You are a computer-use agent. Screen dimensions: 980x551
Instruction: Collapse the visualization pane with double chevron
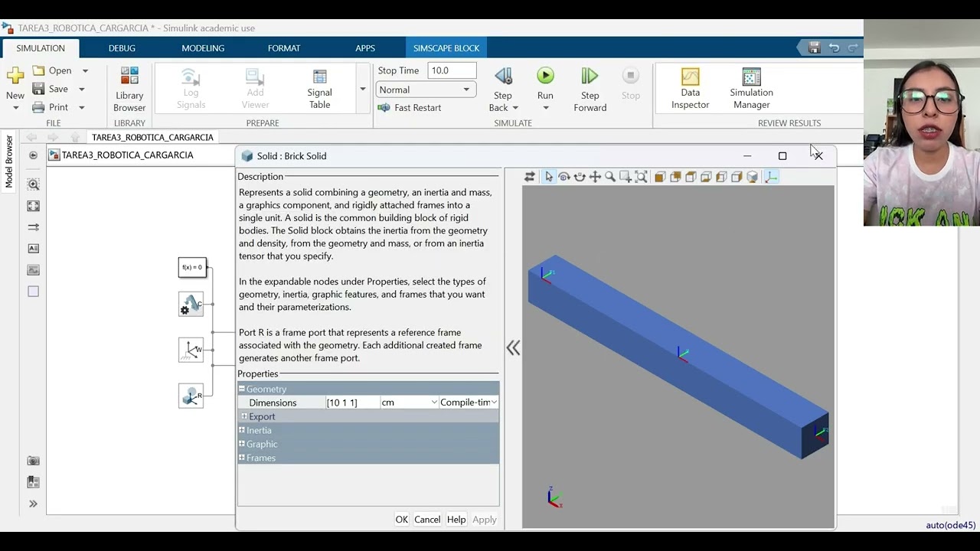point(513,348)
